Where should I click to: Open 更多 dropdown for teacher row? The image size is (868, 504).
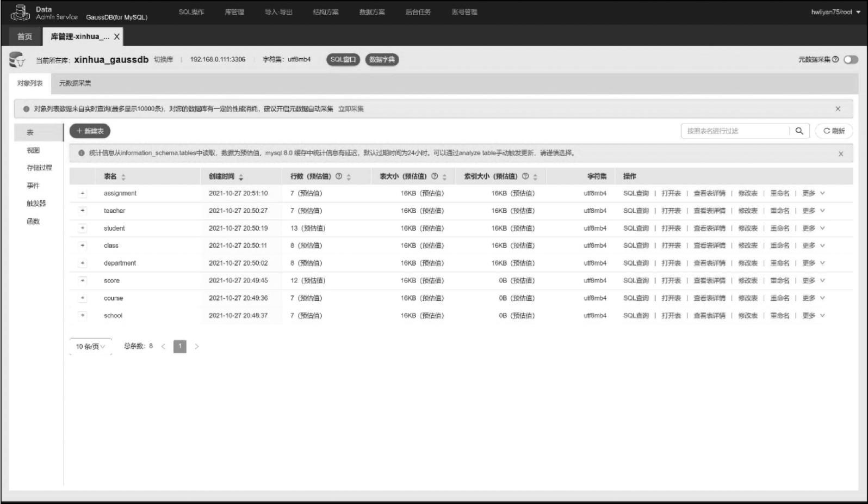click(813, 211)
